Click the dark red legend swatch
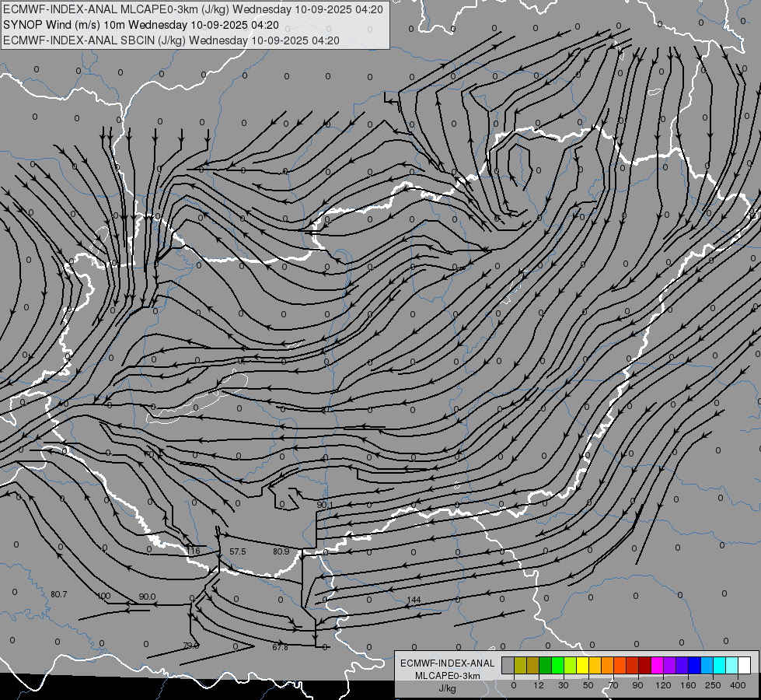This screenshot has height=700, width=761. tap(645, 665)
